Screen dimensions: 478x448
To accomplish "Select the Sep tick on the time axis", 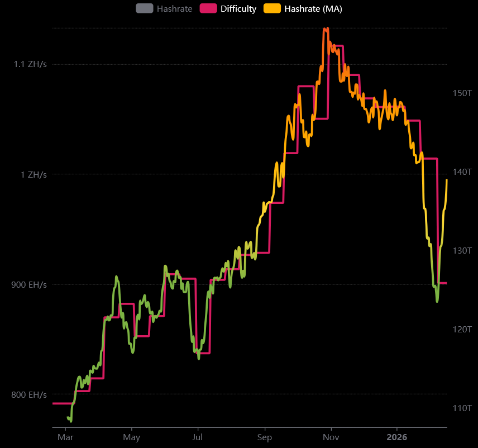I will point(265,436).
